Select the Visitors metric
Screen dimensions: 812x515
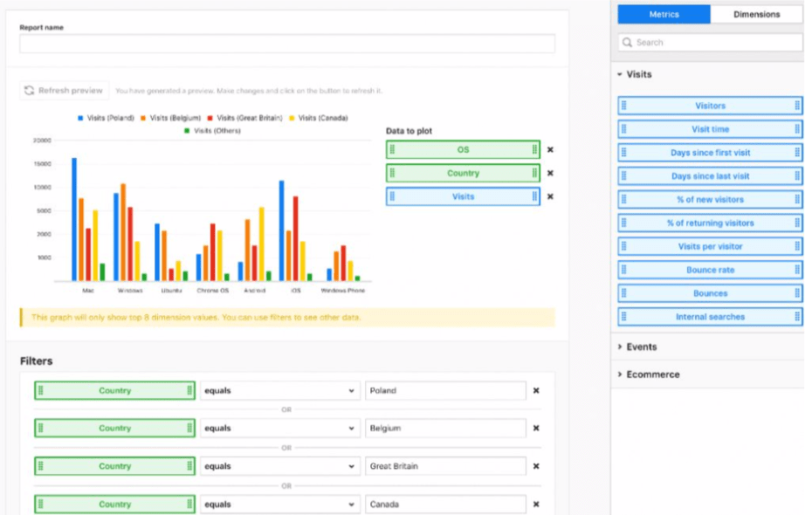point(710,106)
